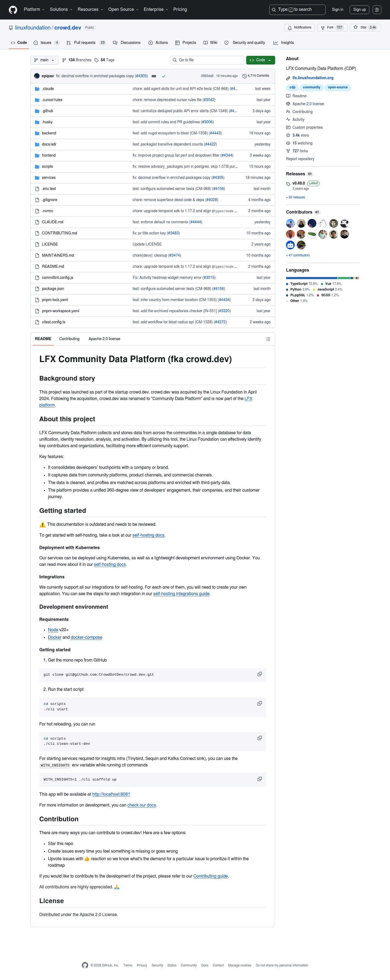Copy the WITH_INSIGHTS scaffold command
Screen dimensions: 390x980
[x=260, y=779]
